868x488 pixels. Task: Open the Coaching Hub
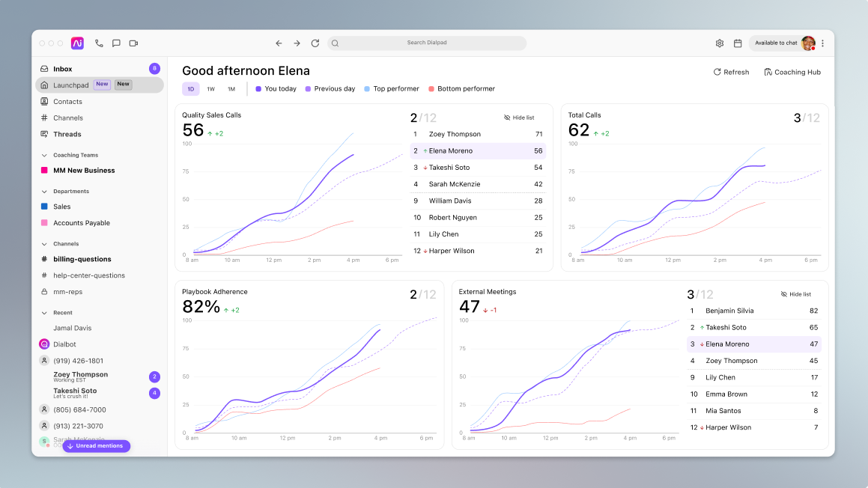click(792, 72)
